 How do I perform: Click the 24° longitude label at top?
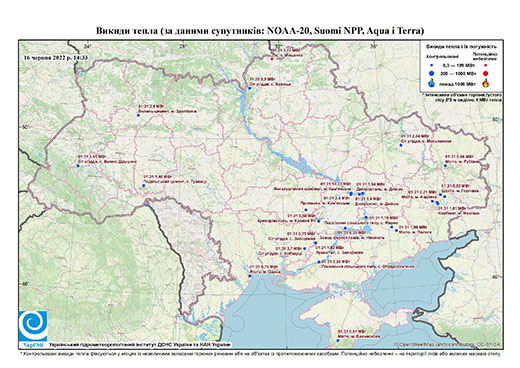pyautogui.click(x=88, y=46)
